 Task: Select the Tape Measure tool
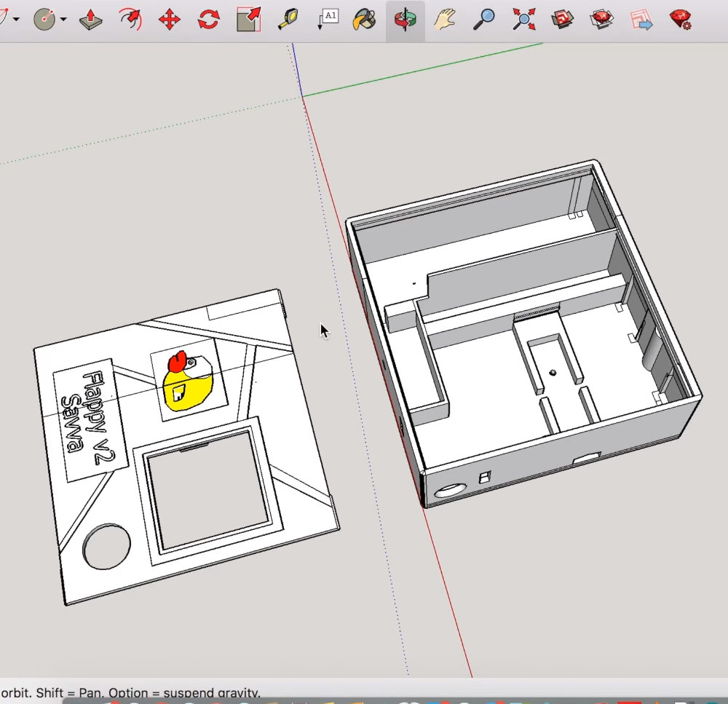point(288,20)
